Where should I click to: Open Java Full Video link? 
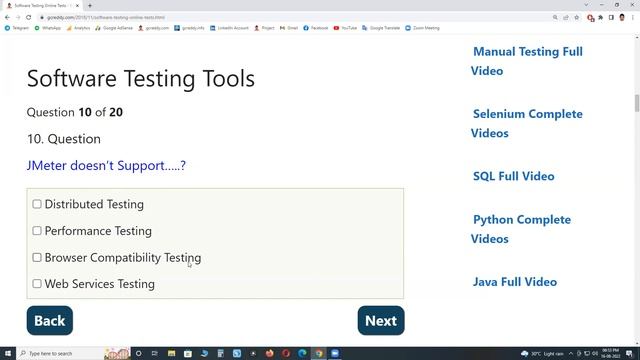515,282
